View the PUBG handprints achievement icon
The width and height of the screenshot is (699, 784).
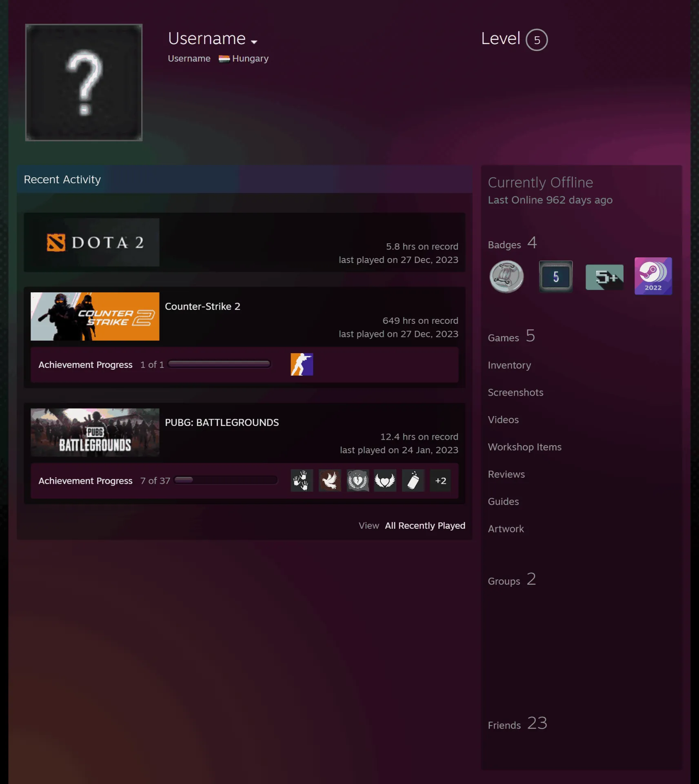pyautogui.click(x=302, y=481)
